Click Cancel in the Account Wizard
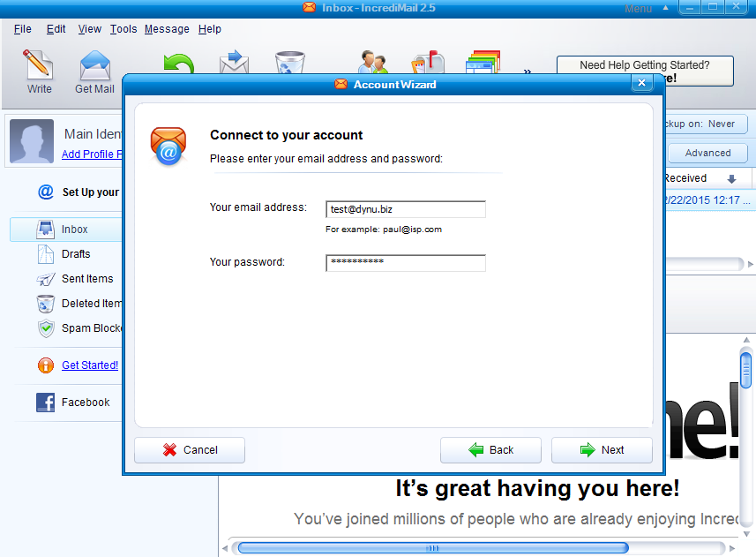The height and width of the screenshot is (557, 756). (190, 450)
